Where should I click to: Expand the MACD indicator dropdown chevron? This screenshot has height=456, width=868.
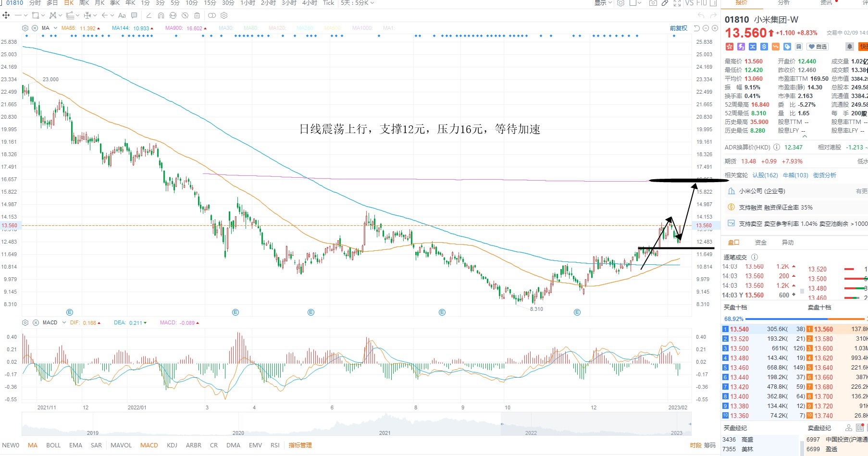[x=64, y=322]
